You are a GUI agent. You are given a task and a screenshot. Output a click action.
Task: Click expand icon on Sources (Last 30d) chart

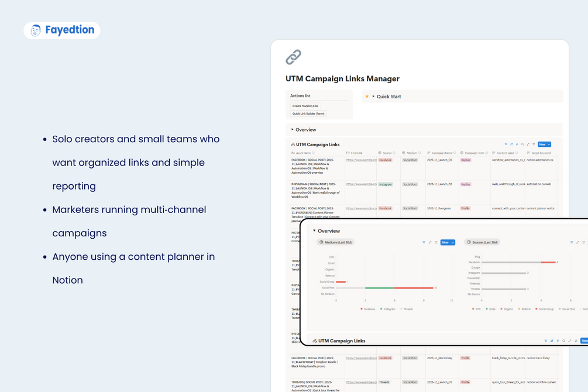(x=578, y=242)
